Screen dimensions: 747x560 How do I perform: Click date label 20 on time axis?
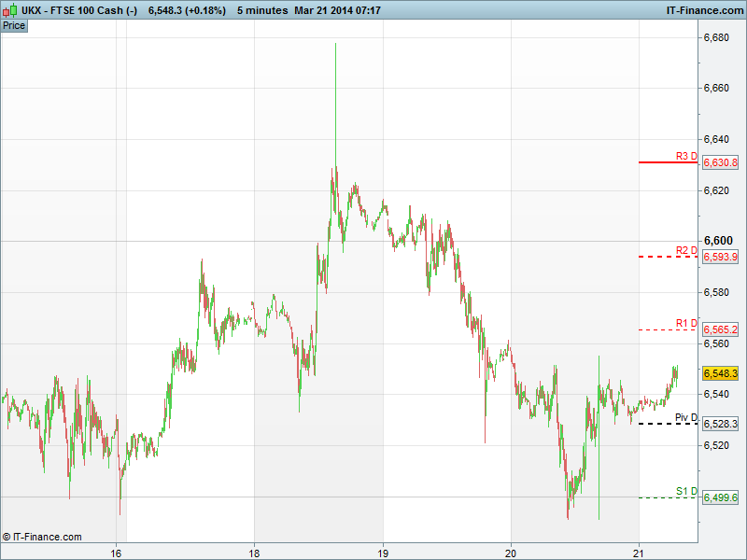tap(511, 552)
